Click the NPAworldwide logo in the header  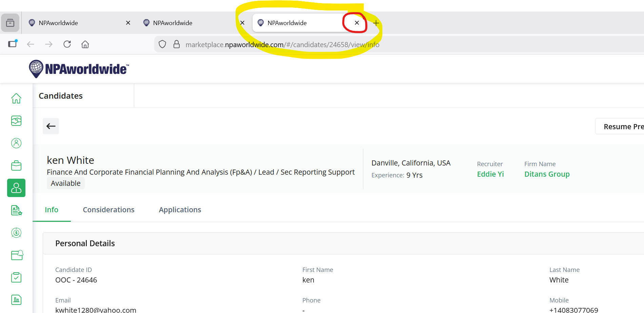click(79, 69)
